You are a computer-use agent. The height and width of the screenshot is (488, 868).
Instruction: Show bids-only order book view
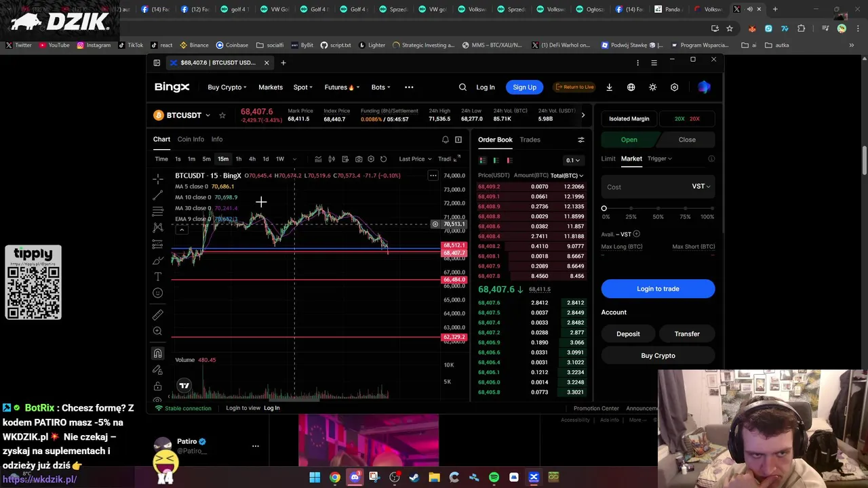496,160
